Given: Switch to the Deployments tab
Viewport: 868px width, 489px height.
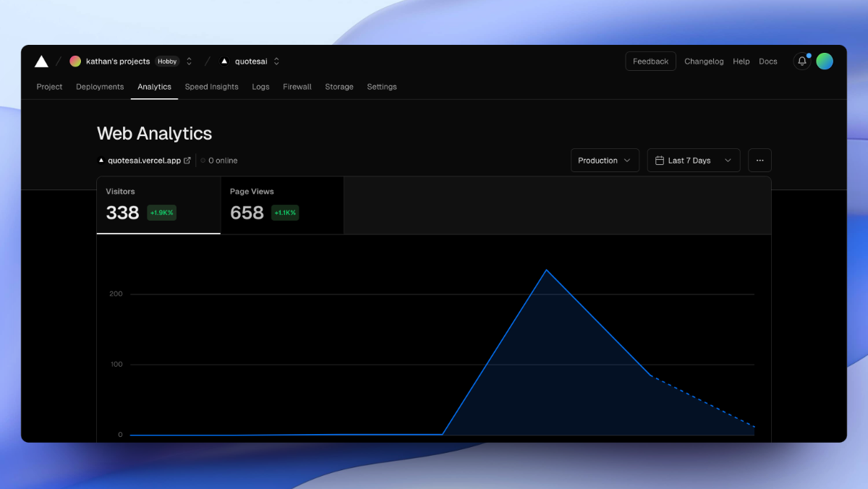Looking at the screenshot, I should click(x=100, y=87).
